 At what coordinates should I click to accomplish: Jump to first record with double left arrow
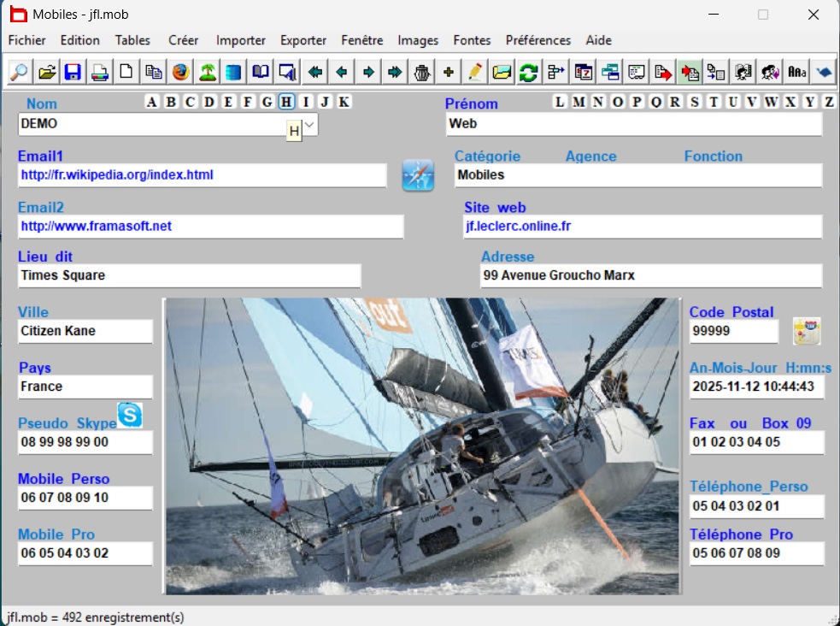(315, 72)
